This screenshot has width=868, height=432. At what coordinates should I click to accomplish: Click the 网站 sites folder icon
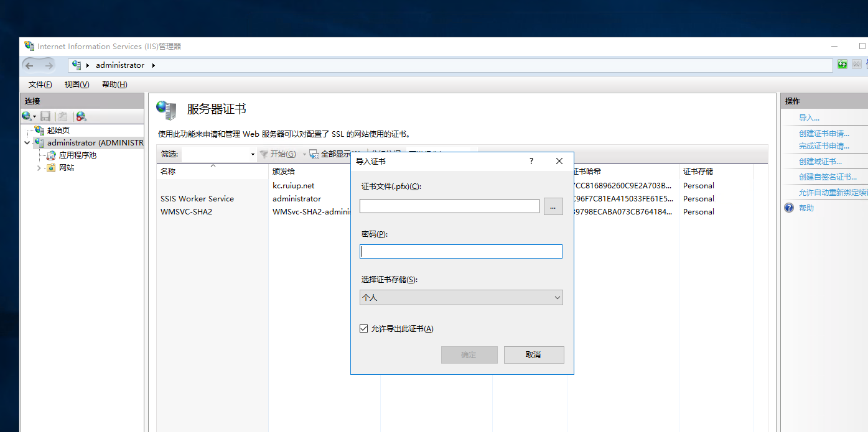coord(52,168)
